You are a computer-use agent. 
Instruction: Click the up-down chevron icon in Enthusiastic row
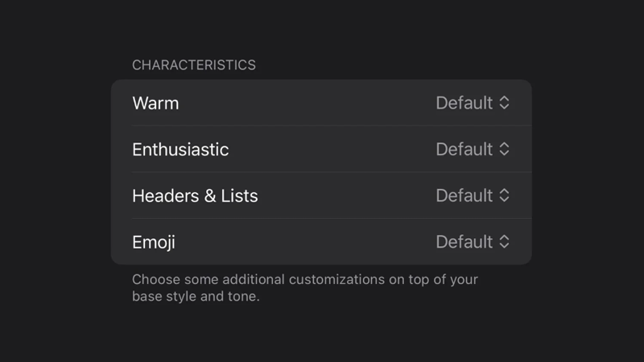click(504, 150)
